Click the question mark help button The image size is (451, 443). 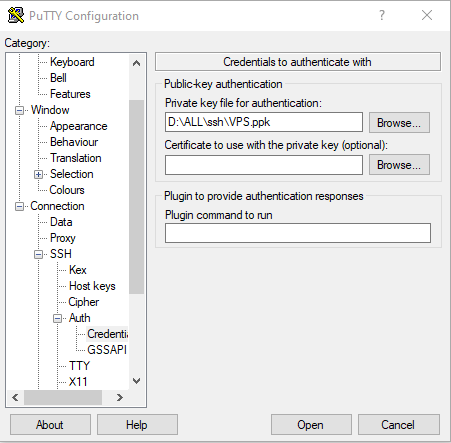pos(382,15)
